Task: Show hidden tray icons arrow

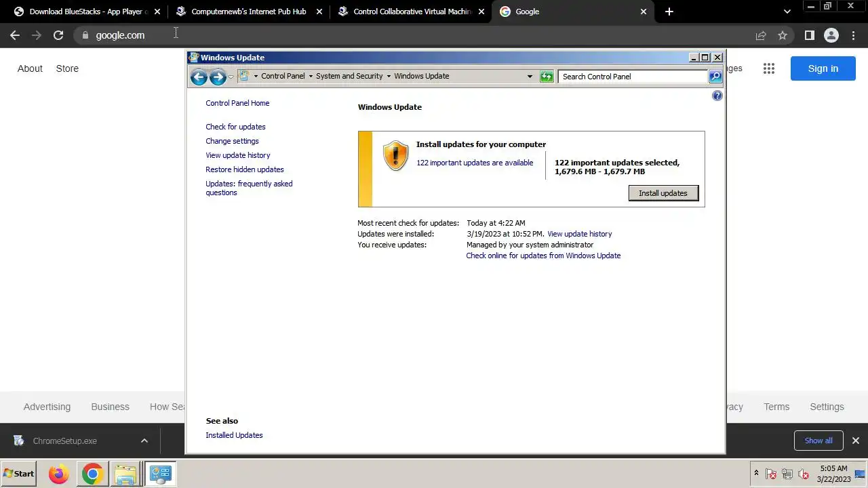Action: 756,473
